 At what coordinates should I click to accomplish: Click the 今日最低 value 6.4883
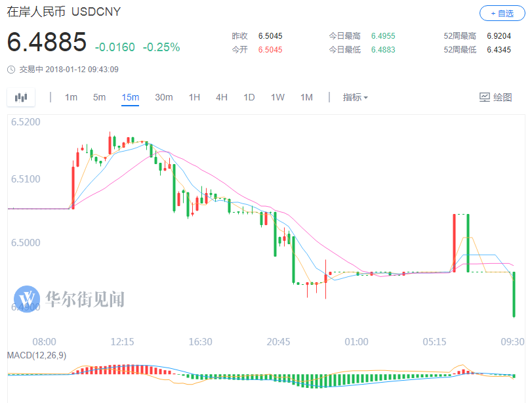383,50
